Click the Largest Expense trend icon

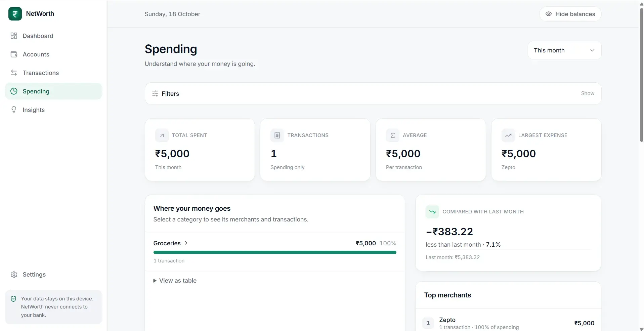coord(508,135)
